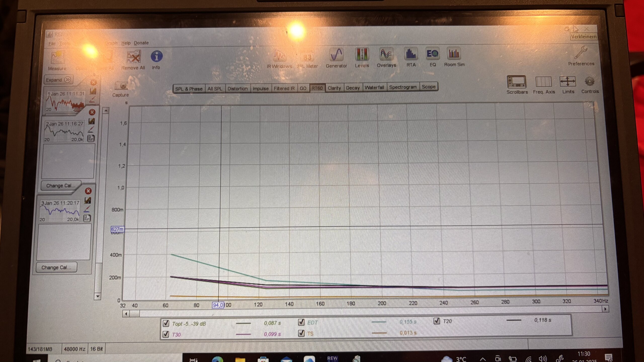The height and width of the screenshot is (362, 644).
Task: Toggle the EDT trace checkbox
Action: coord(301,322)
